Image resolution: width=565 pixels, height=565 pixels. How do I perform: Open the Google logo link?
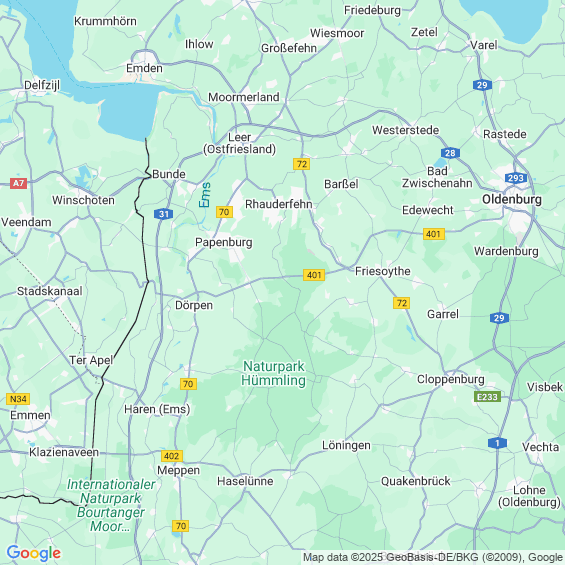pyautogui.click(x=34, y=553)
